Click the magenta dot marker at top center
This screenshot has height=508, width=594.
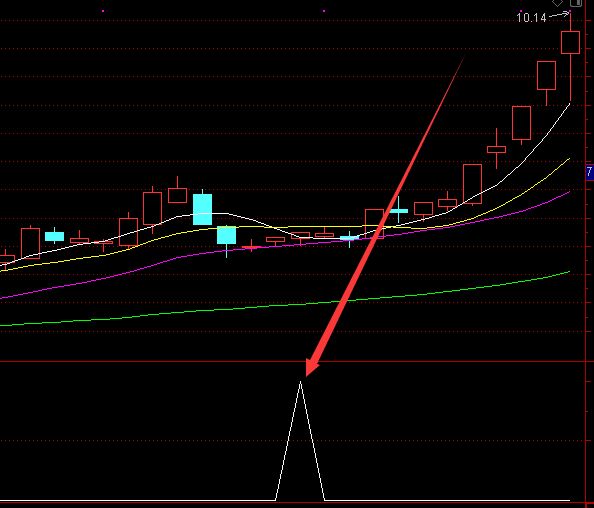click(324, 11)
